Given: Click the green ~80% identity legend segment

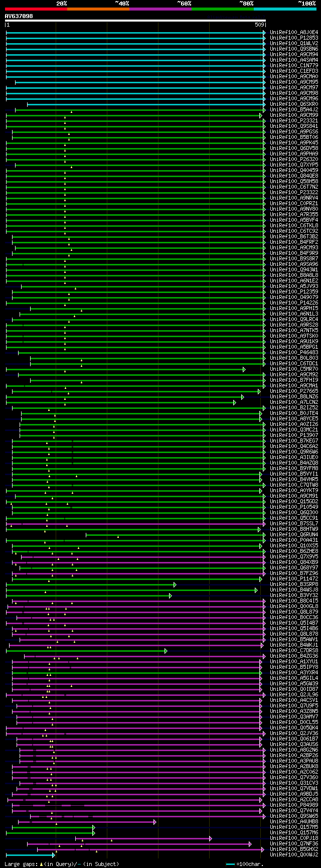Looking at the screenshot, I should (223, 9).
